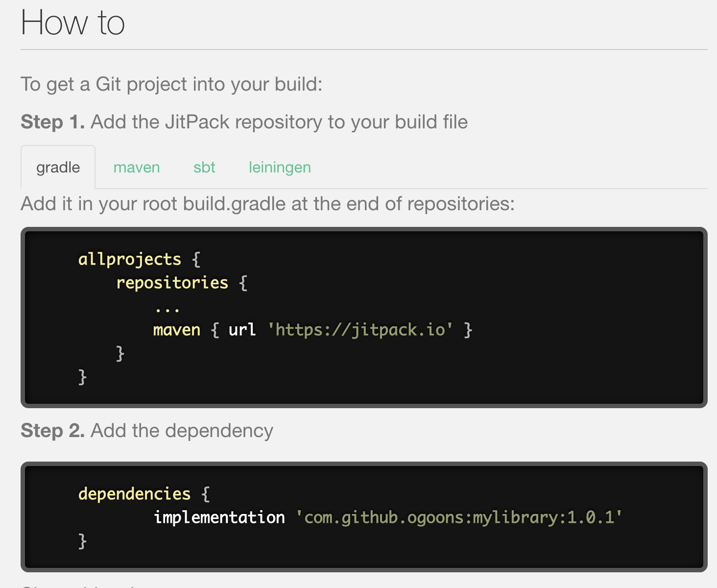Click the 'url' keyword in code
The width and height of the screenshot is (717, 588).
coord(242,330)
